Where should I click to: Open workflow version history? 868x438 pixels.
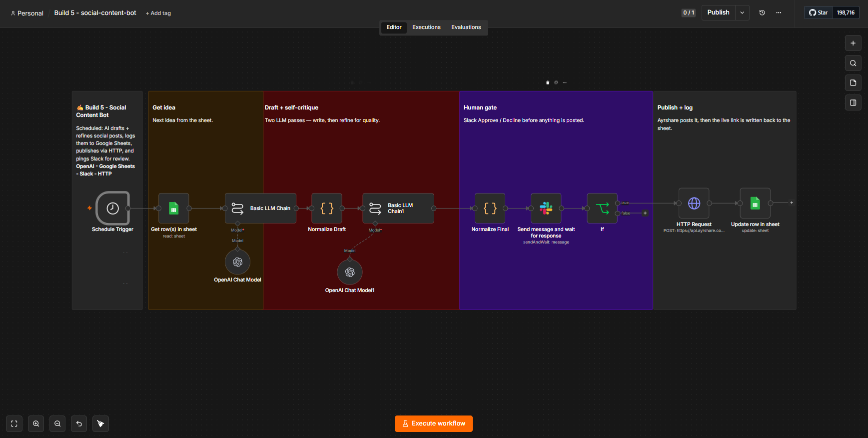[762, 12]
